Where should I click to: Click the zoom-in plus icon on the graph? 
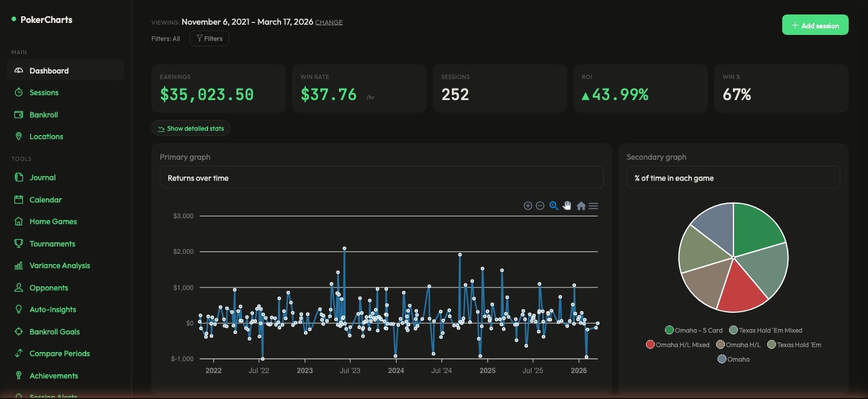click(x=528, y=206)
